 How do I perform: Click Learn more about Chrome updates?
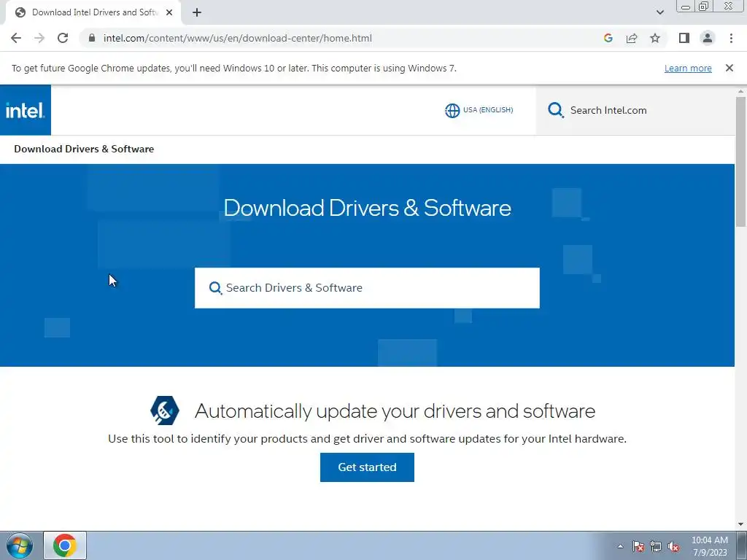[x=688, y=68]
